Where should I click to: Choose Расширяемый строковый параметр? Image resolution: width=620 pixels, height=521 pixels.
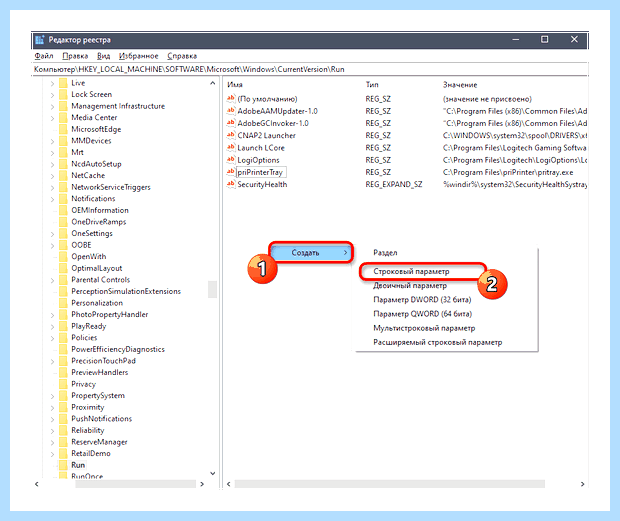437,342
